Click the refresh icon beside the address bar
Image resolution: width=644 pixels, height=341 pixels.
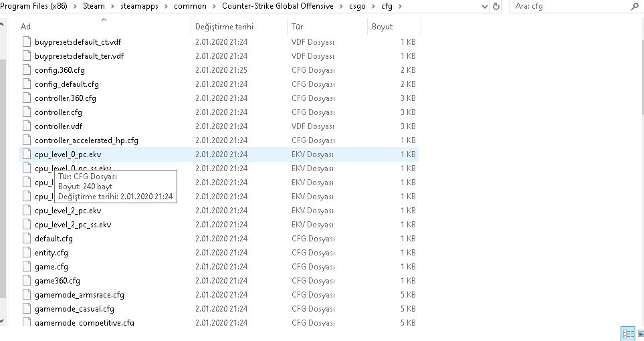[x=496, y=7]
